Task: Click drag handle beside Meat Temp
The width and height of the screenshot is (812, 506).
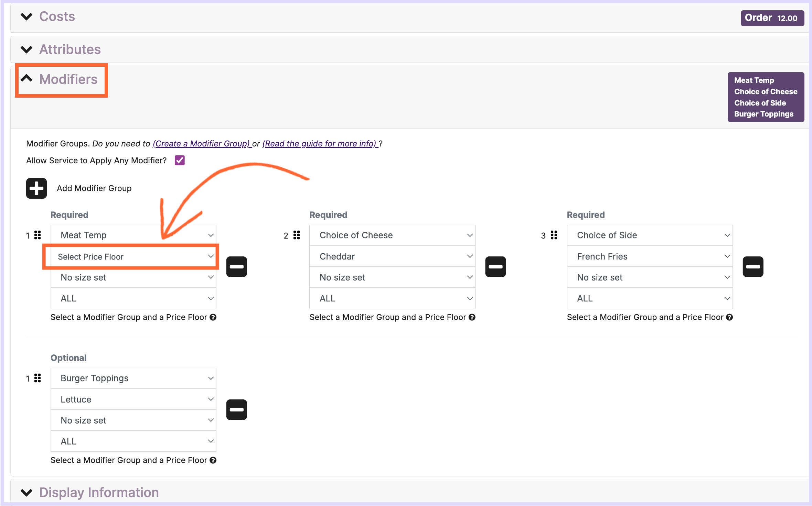Action: tap(38, 235)
